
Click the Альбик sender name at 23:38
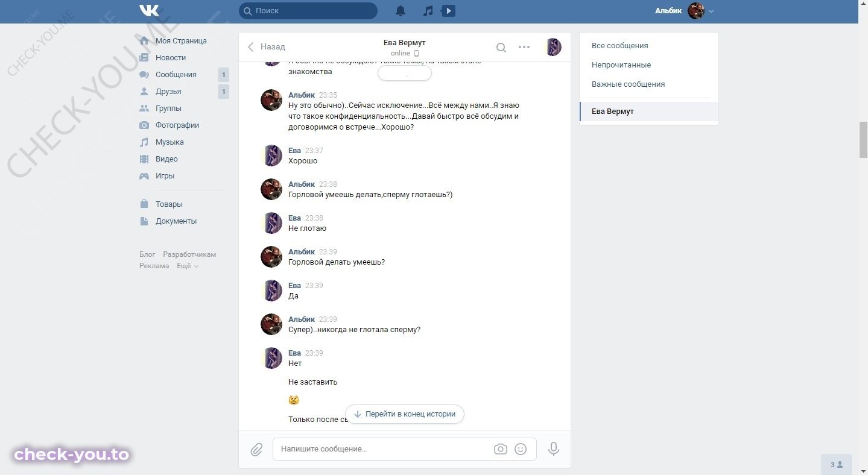(x=302, y=184)
